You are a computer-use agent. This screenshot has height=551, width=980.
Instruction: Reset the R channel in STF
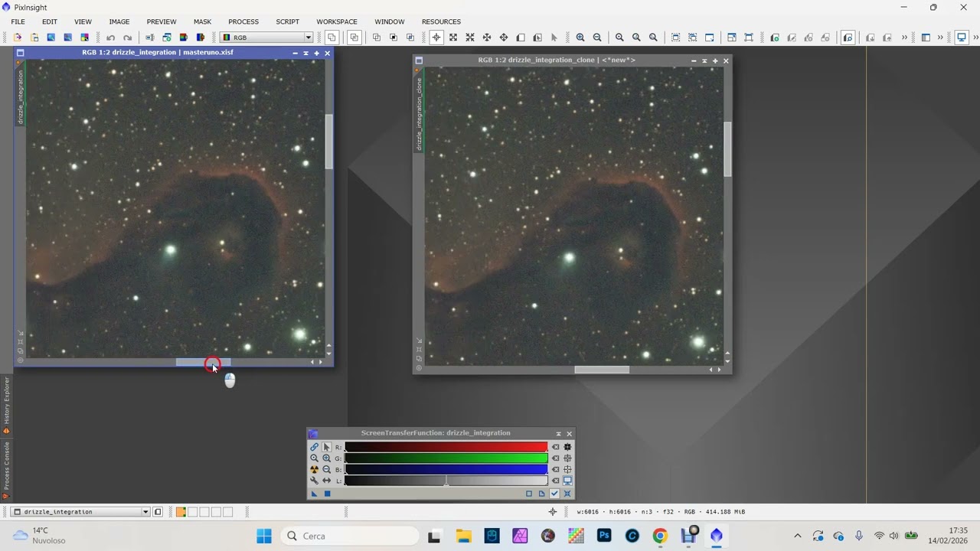(x=556, y=447)
